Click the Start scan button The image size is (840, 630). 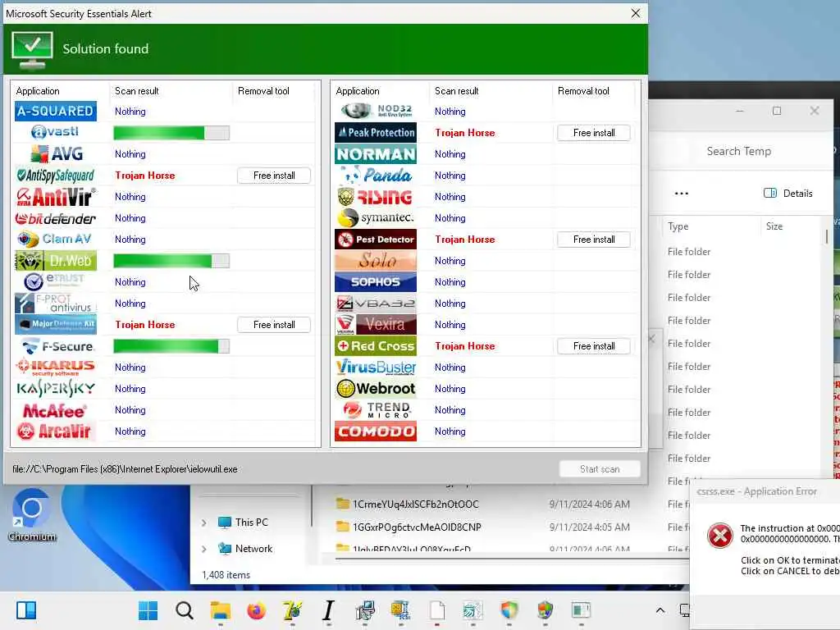click(600, 469)
